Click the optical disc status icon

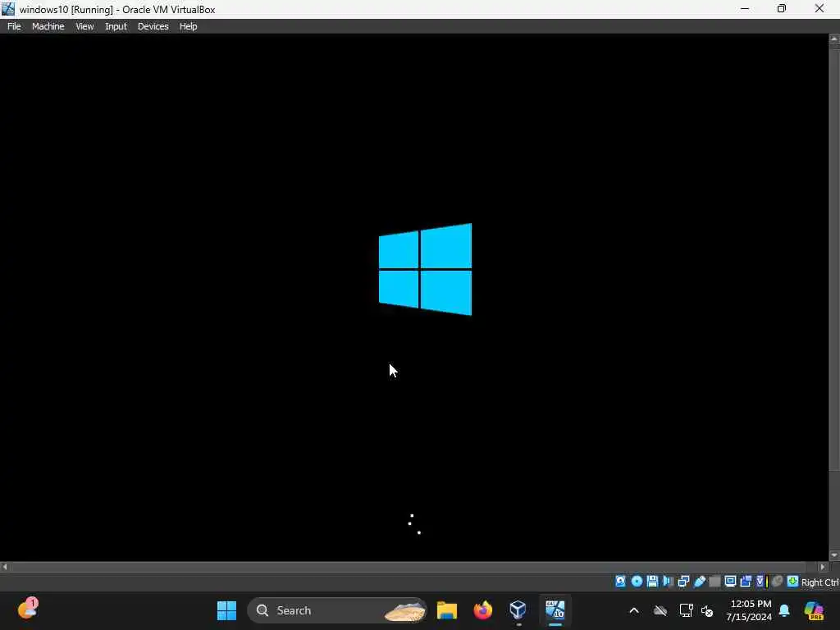click(637, 582)
